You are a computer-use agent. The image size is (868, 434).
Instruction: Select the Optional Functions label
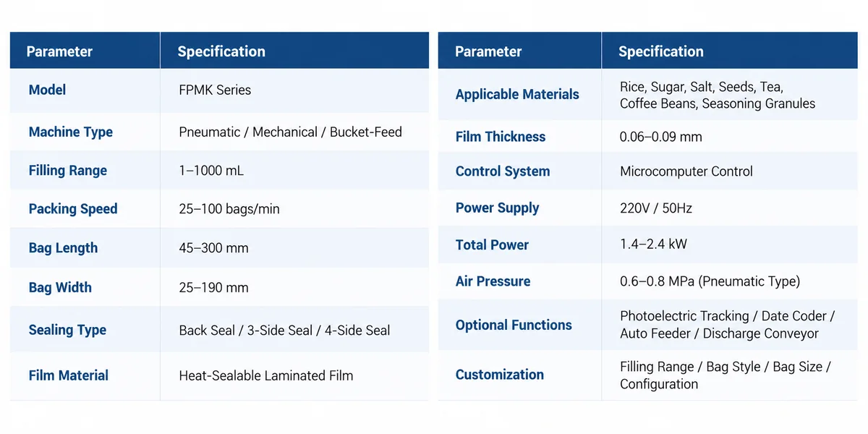pyautogui.click(x=514, y=325)
